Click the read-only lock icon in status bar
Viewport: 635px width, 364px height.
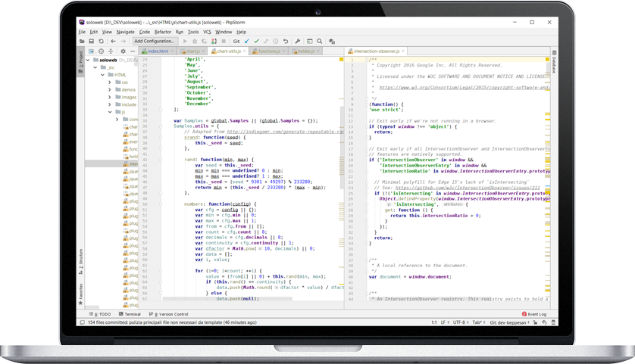pyautogui.click(x=535, y=322)
